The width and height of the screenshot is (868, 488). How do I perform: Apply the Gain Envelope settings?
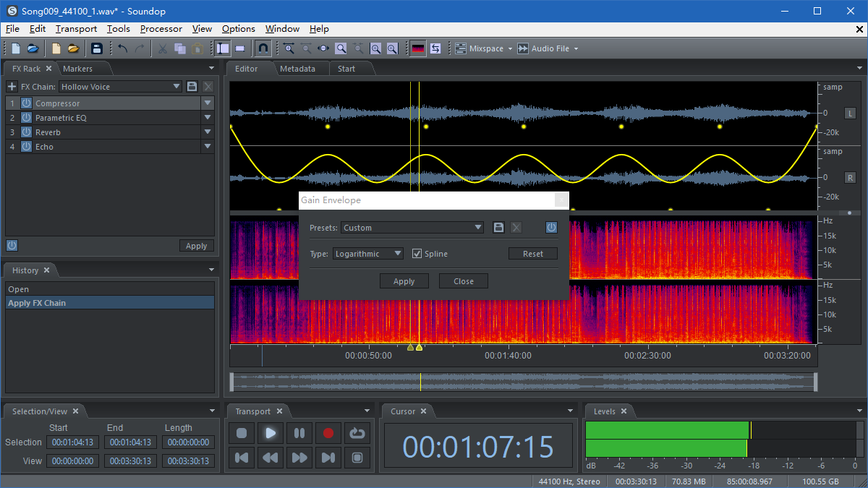[404, 281]
